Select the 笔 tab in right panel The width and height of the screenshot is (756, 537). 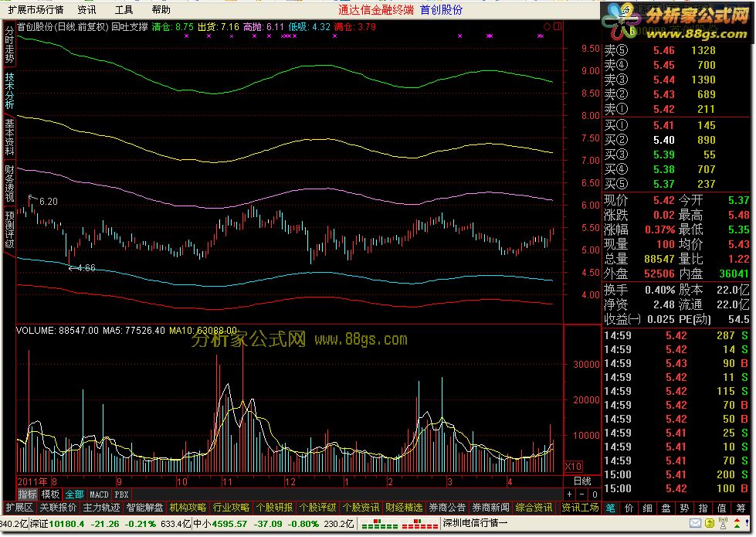click(611, 508)
